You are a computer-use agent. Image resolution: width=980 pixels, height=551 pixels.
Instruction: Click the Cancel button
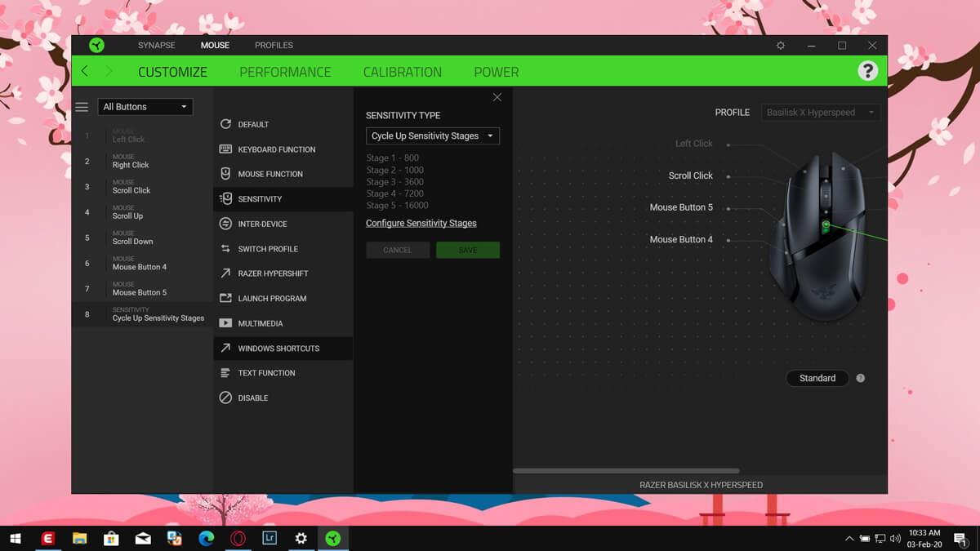[x=398, y=250]
